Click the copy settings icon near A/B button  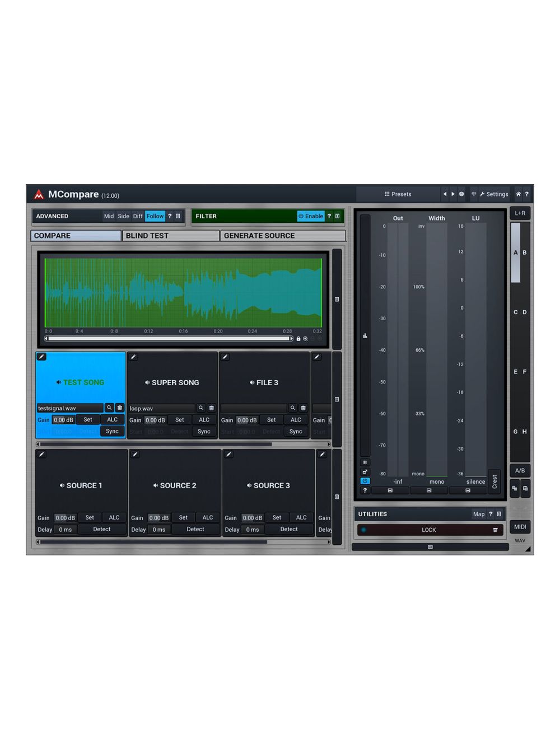tap(515, 489)
